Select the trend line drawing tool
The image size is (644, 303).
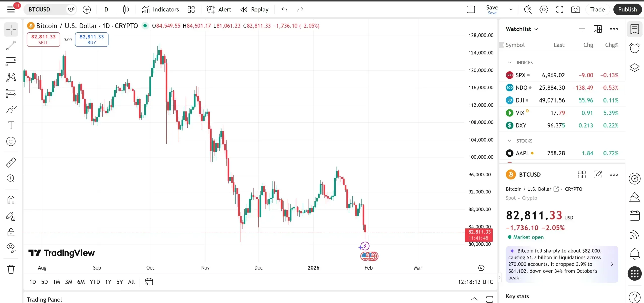11,46
